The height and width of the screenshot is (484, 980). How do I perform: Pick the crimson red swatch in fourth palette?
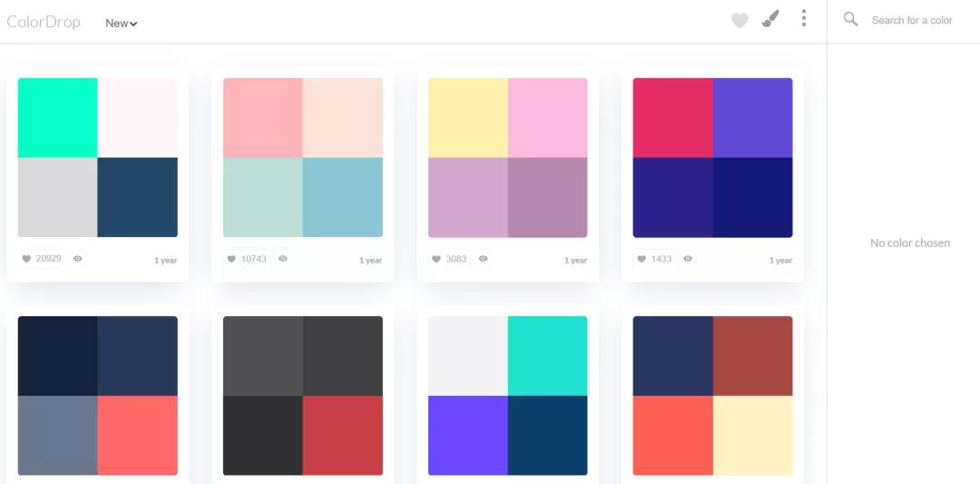pos(672,117)
